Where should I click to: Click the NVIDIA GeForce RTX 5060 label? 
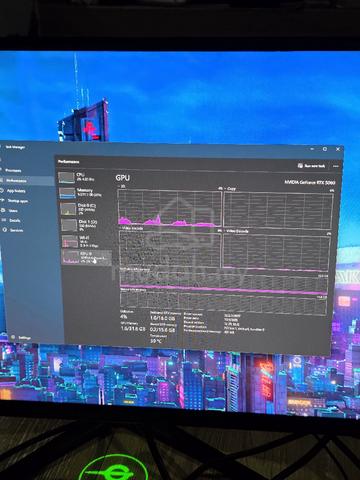pos(310,182)
